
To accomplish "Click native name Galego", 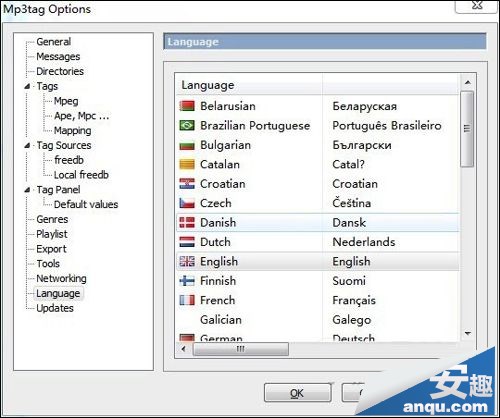I will pyautogui.click(x=352, y=320).
